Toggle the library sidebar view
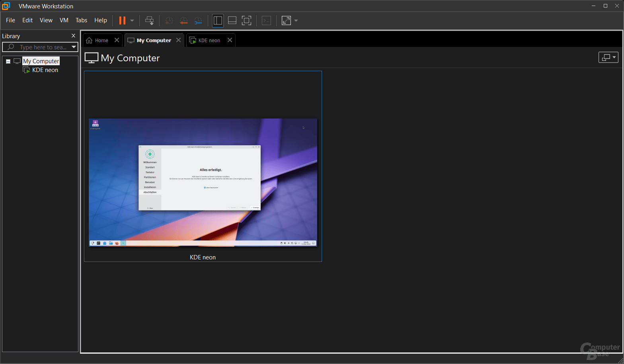This screenshot has width=624, height=364. 218,21
